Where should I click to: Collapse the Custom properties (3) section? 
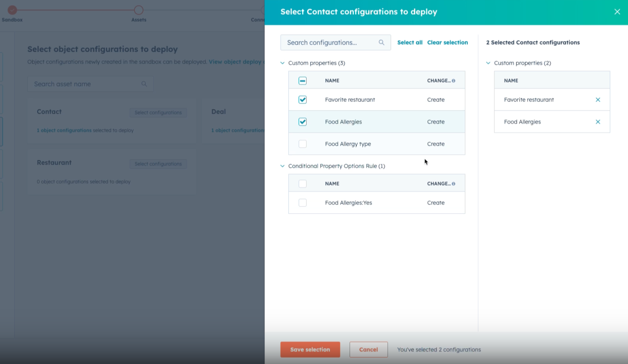(x=283, y=63)
